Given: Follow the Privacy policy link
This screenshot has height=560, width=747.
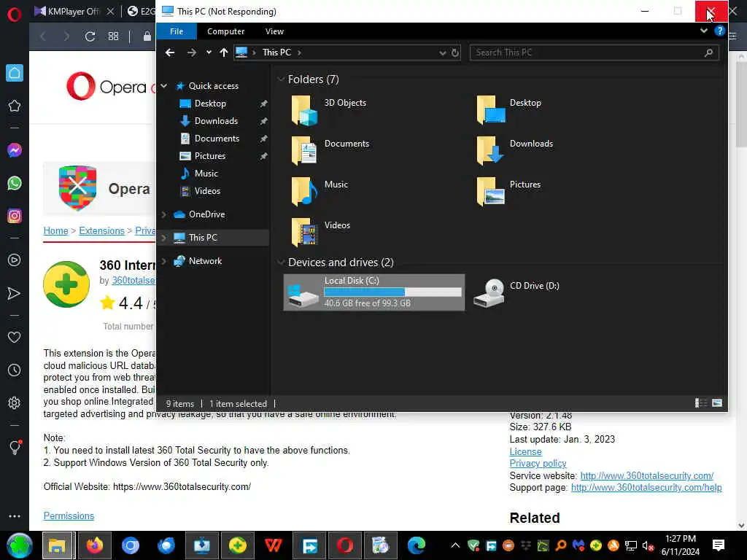Looking at the screenshot, I should pyautogui.click(x=538, y=463).
